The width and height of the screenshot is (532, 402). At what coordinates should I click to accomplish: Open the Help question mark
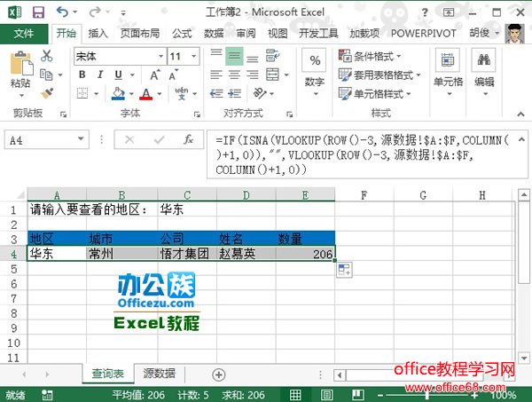pyautogui.click(x=425, y=13)
